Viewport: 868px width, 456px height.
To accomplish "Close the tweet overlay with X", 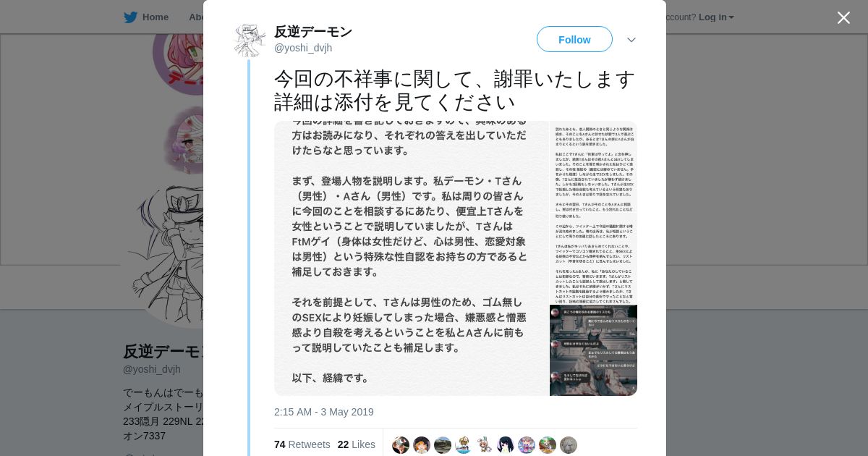I will click(x=843, y=17).
